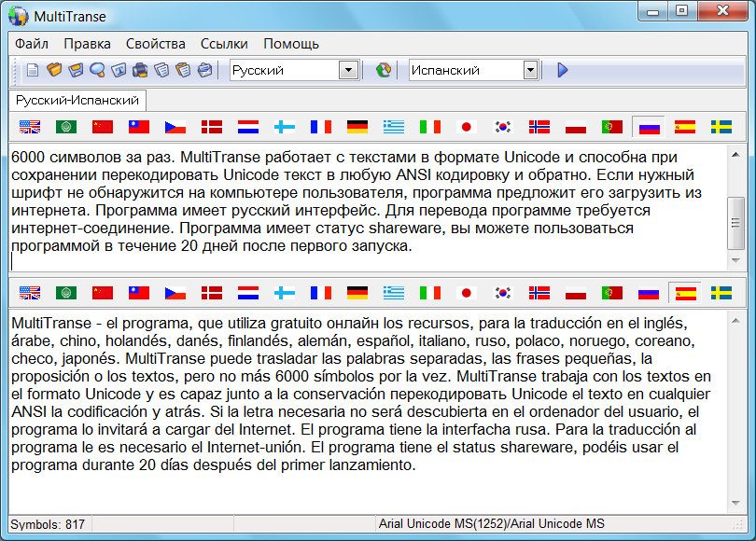The height and width of the screenshot is (541, 756).
Task: Toggle English flag in target language row
Action: tap(30, 292)
